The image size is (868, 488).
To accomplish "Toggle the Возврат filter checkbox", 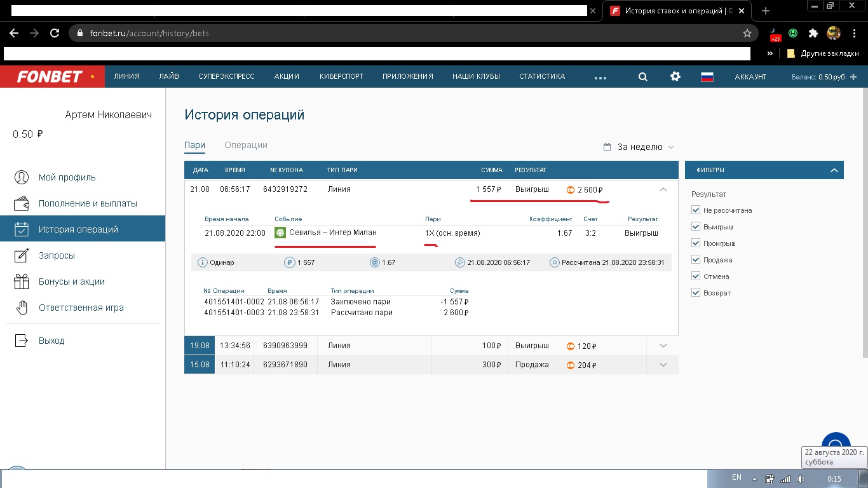I will coord(696,293).
